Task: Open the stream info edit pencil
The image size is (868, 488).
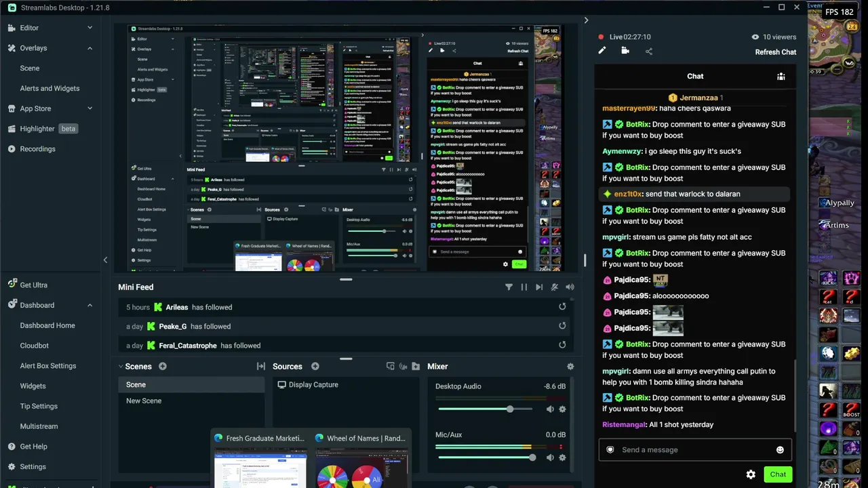Action: point(601,51)
